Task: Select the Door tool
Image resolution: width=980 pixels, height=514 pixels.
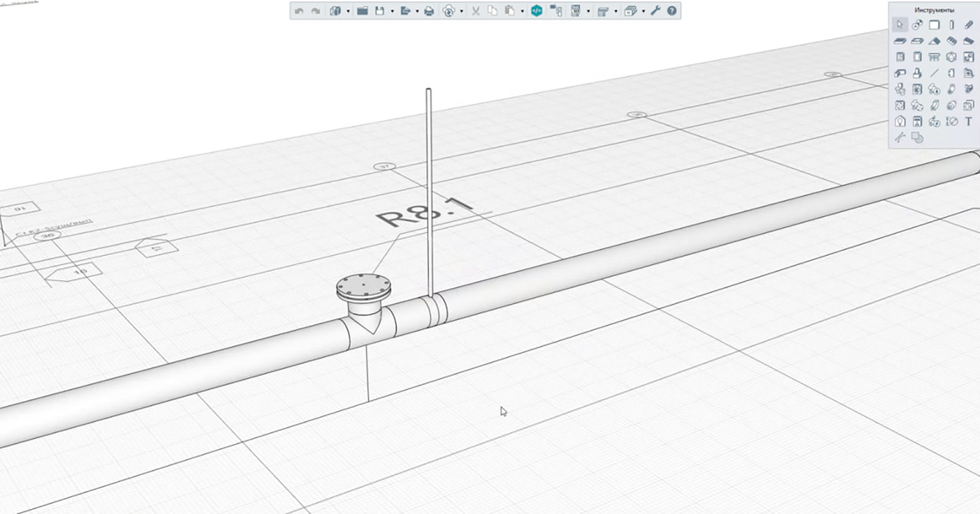Action: tap(917, 57)
